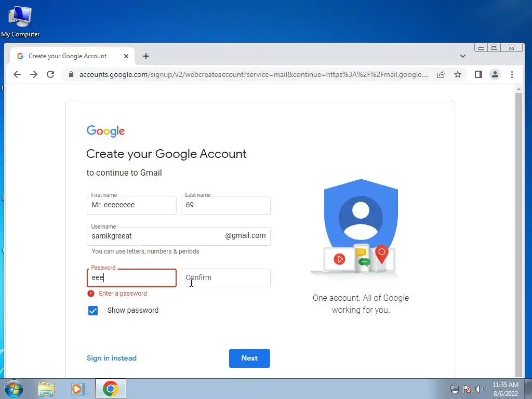Open the Chrome side panel icon
Screen dimensions: 532x399
click(478, 74)
